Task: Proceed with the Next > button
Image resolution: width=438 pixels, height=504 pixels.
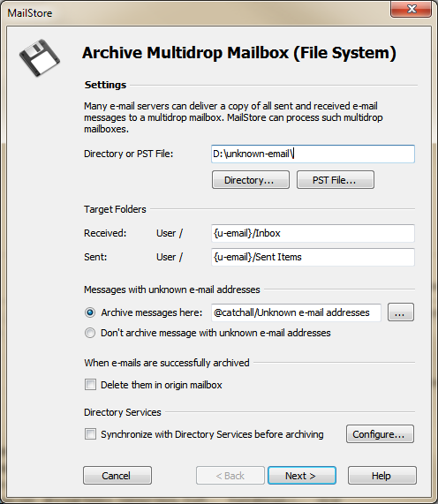Action: [302, 476]
